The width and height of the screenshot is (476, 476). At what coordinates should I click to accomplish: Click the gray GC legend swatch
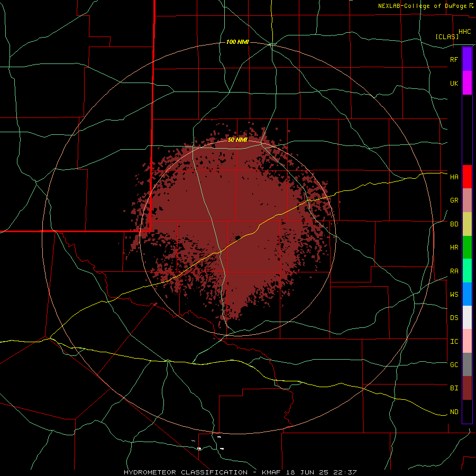[467, 364]
